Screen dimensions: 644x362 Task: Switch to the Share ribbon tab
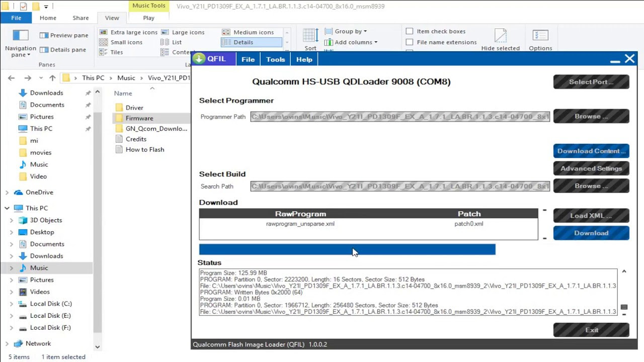[80, 18]
